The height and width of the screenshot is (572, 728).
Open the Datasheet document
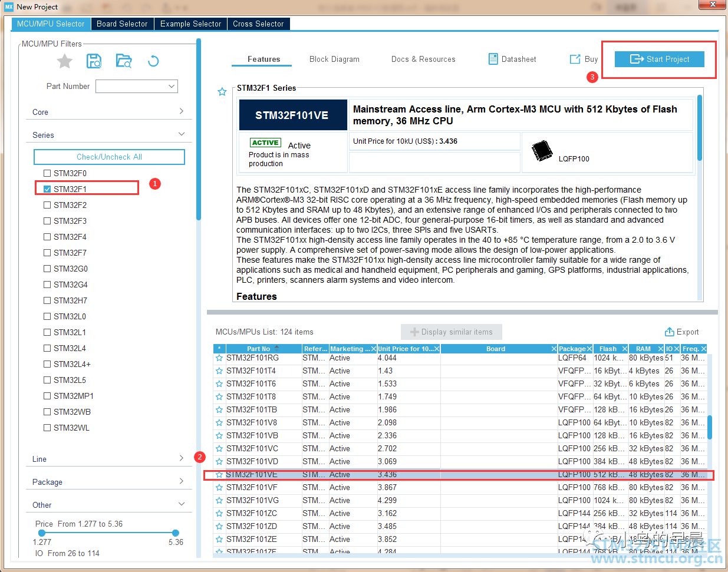pos(512,59)
